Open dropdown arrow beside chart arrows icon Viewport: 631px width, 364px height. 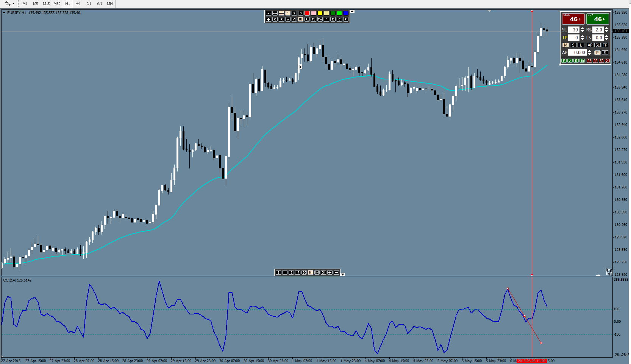(x=14, y=4)
